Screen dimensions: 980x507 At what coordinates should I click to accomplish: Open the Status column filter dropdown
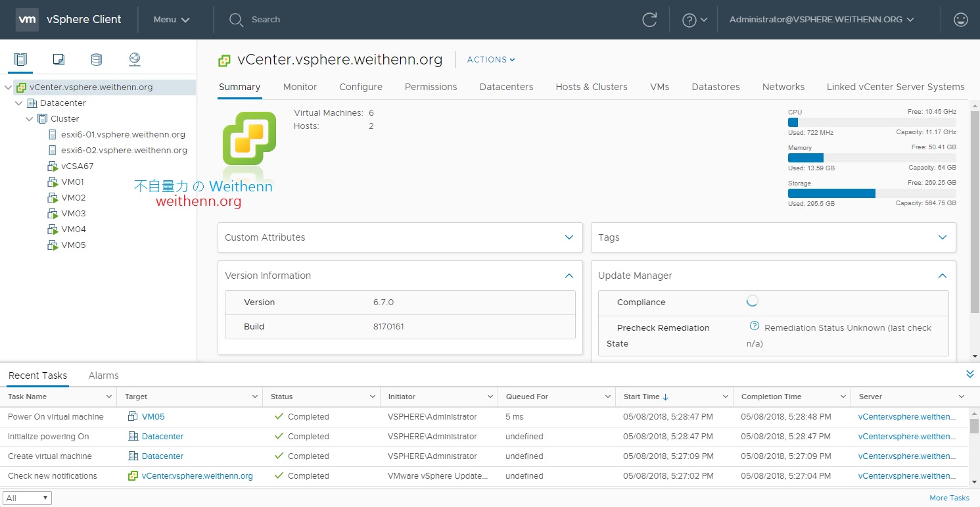click(372, 397)
